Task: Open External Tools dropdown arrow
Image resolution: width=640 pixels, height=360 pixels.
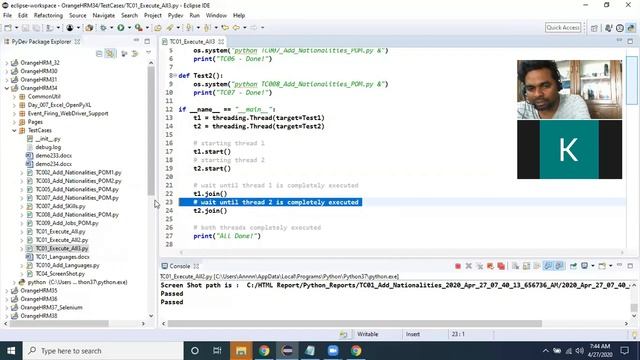Action: (x=147, y=28)
